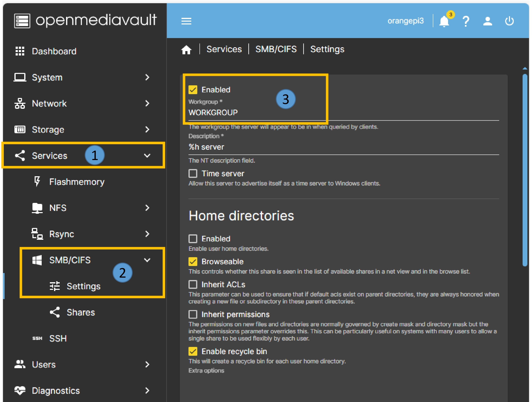Viewport: 532px width, 402px height.
Task: Expand the Diagnostics menu chevron
Action: [x=147, y=390]
